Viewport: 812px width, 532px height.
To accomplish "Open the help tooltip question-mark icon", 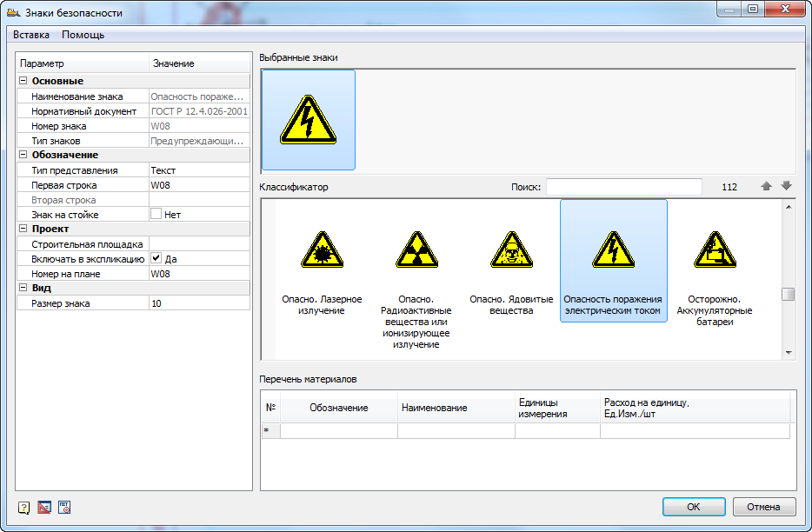I will coord(23,508).
